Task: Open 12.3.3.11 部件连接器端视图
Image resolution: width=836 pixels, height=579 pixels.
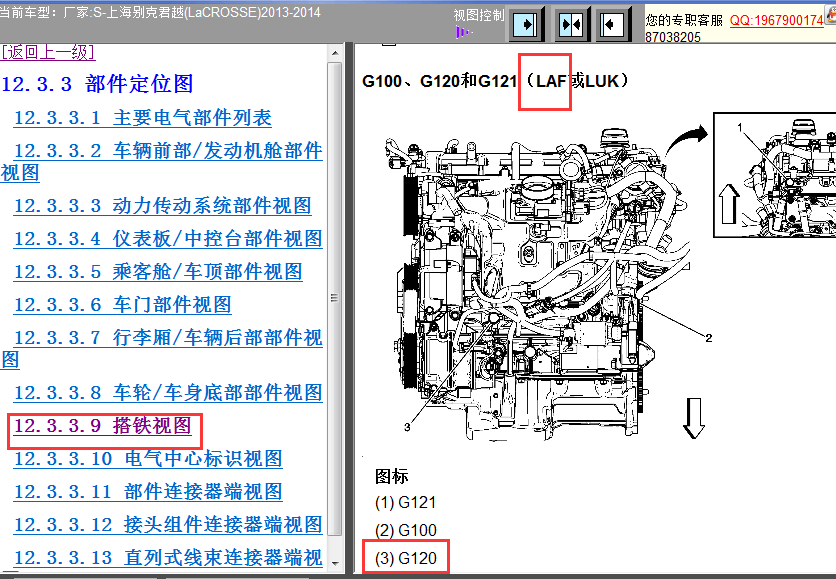Action: 148,492
